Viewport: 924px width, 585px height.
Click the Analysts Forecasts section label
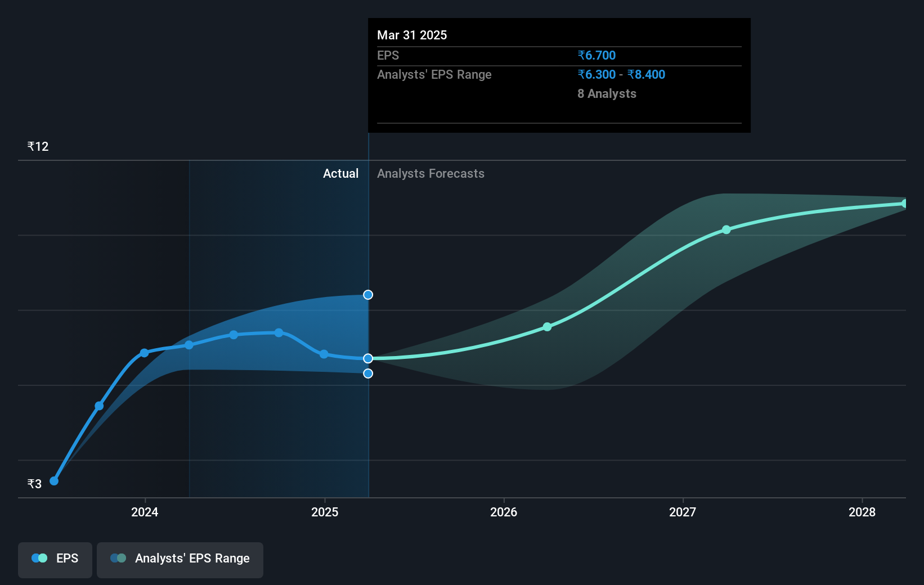click(x=430, y=174)
